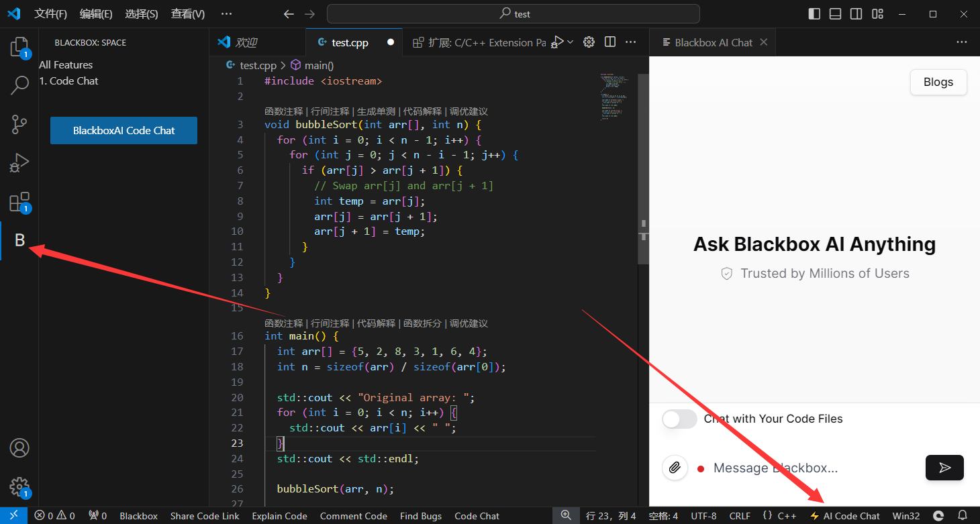Open the Blackbox B sidebar icon
980x524 pixels.
coord(19,240)
